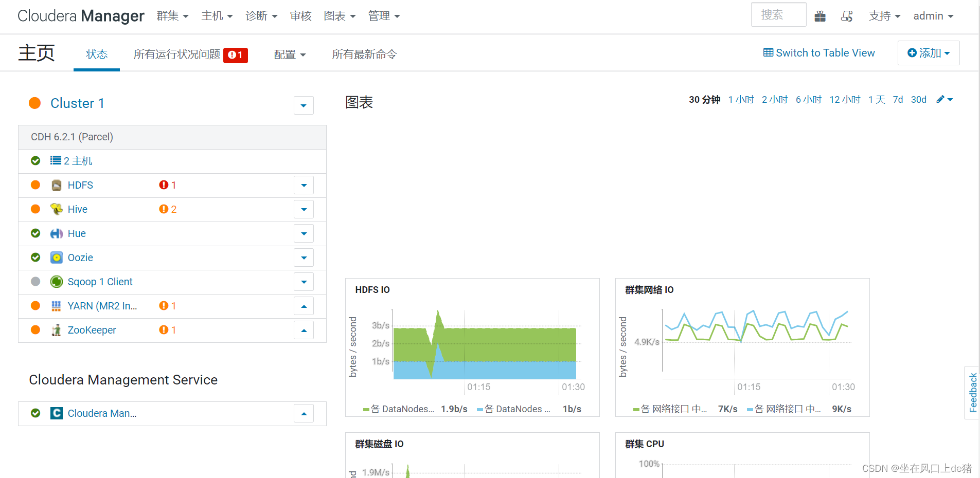Open the 群集 top menu
Viewport: 980px width, 478px height.
pyautogui.click(x=172, y=16)
